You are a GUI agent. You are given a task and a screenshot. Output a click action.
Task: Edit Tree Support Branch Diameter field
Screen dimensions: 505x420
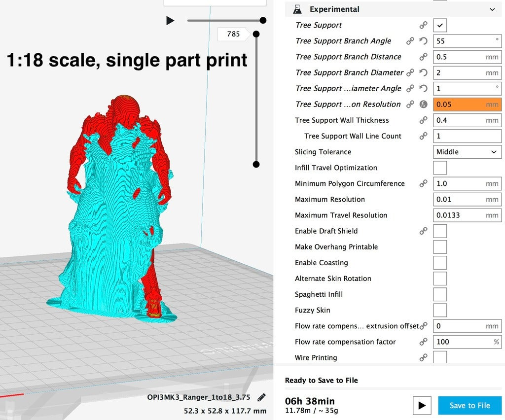tap(467, 72)
